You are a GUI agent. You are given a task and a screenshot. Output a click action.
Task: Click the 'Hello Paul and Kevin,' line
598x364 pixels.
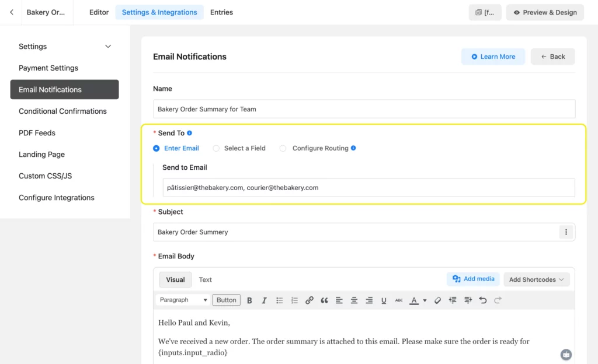point(194,323)
